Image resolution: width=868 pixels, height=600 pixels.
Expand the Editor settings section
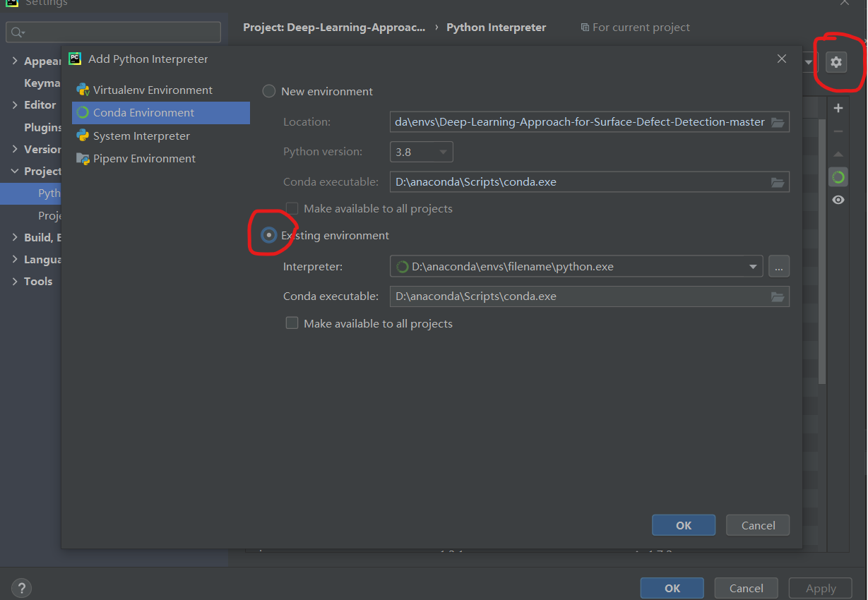tap(15, 104)
